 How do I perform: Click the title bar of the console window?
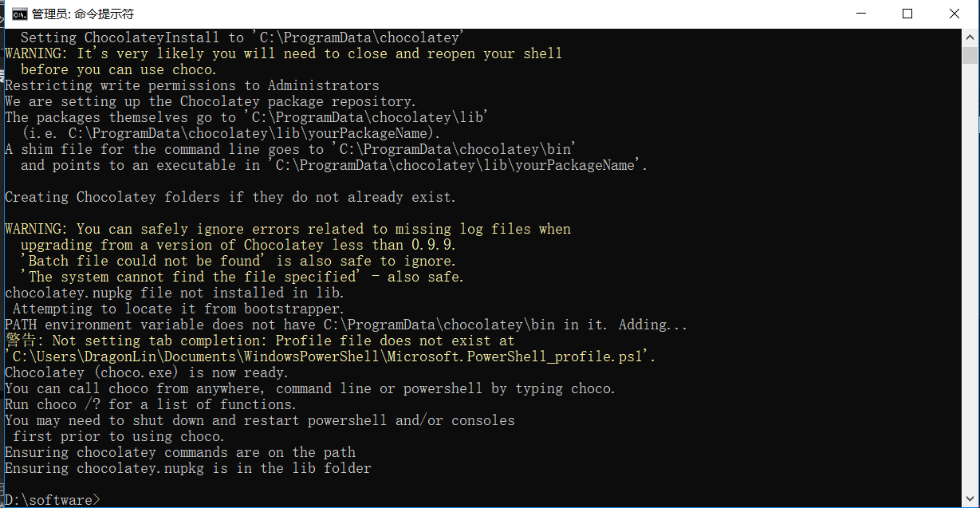point(478,13)
